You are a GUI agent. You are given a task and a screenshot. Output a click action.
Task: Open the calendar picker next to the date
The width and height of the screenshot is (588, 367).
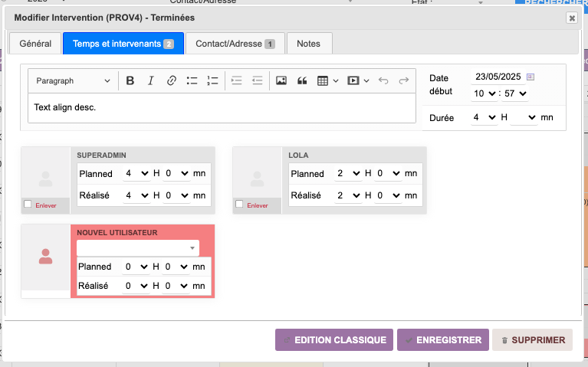531,77
